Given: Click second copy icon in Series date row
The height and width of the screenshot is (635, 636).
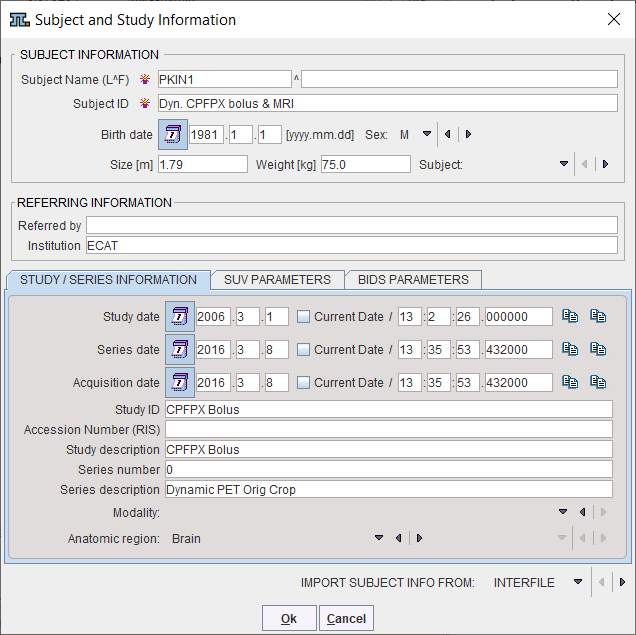Looking at the screenshot, I should tap(598, 349).
